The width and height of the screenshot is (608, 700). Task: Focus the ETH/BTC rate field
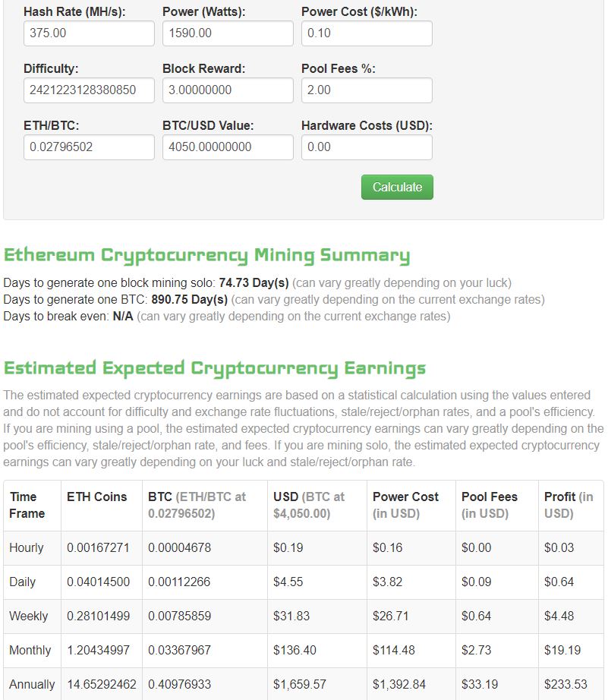(89, 147)
